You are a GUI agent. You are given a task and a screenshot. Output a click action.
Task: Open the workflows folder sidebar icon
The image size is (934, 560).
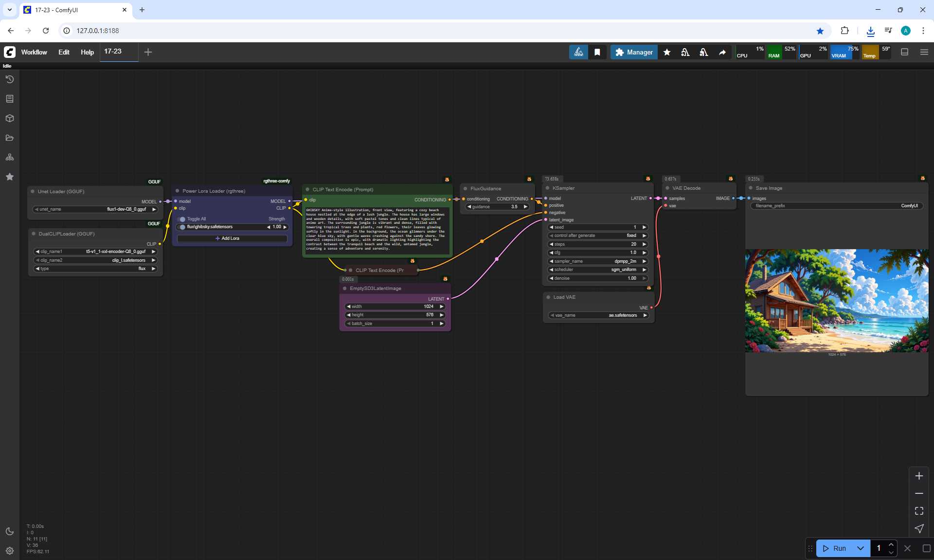pyautogui.click(x=10, y=138)
